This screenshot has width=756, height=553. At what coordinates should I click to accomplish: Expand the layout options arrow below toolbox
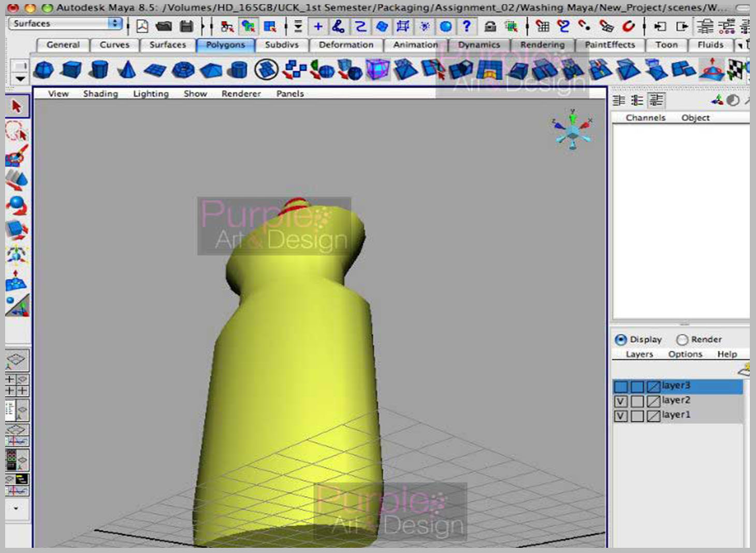click(x=16, y=508)
